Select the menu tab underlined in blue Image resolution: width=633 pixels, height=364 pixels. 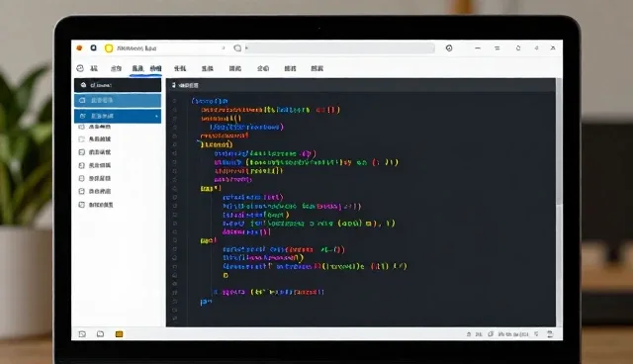coord(146,68)
